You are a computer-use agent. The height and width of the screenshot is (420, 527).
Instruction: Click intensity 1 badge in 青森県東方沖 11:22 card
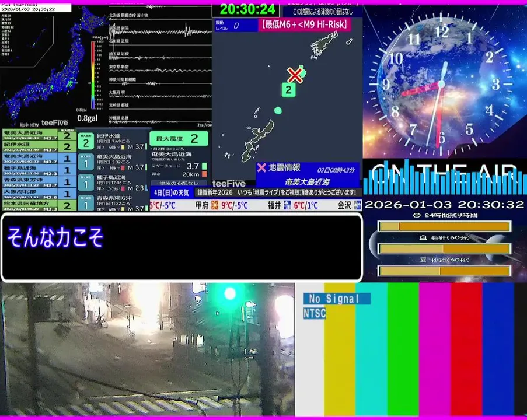tap(86, 203)
